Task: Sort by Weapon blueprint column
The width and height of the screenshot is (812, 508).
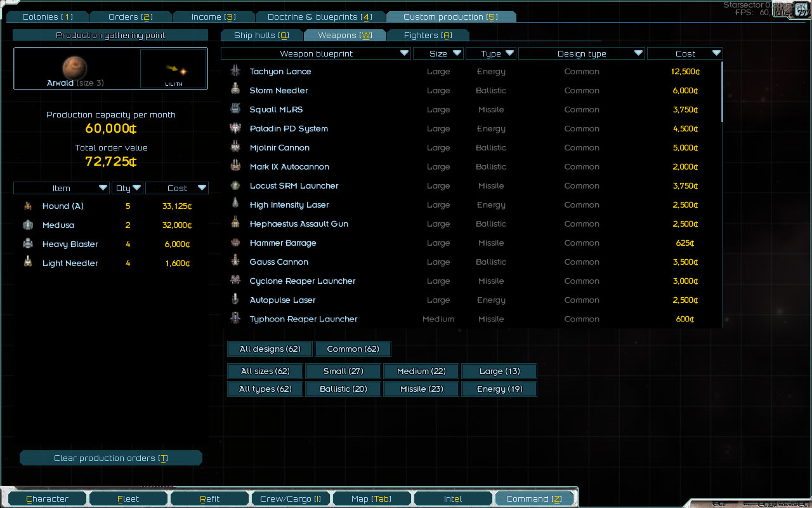Action: 316,54
